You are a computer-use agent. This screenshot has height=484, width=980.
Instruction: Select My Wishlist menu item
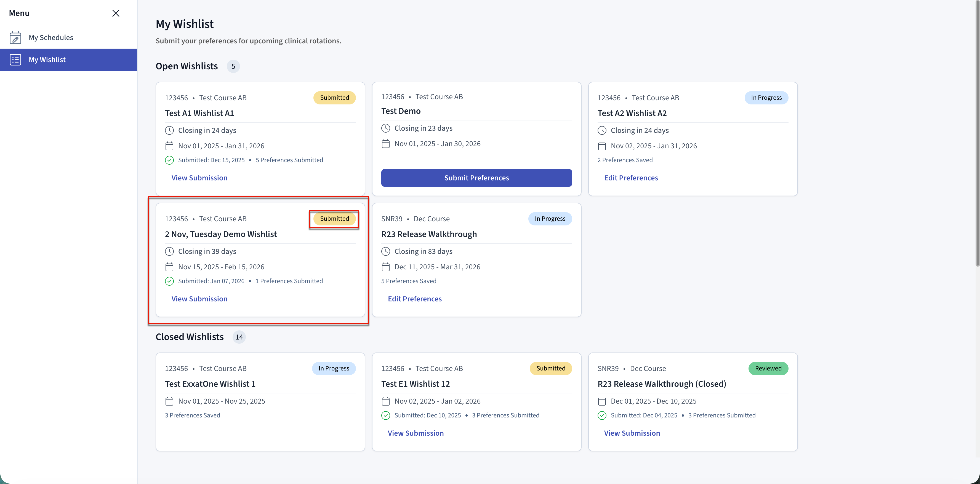coord(47,60)
